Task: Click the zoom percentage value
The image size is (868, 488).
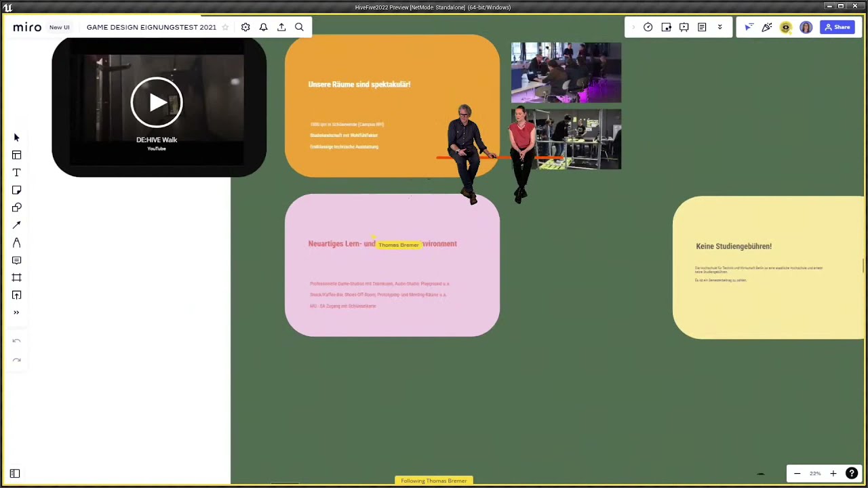Action: tap(815, 474)
